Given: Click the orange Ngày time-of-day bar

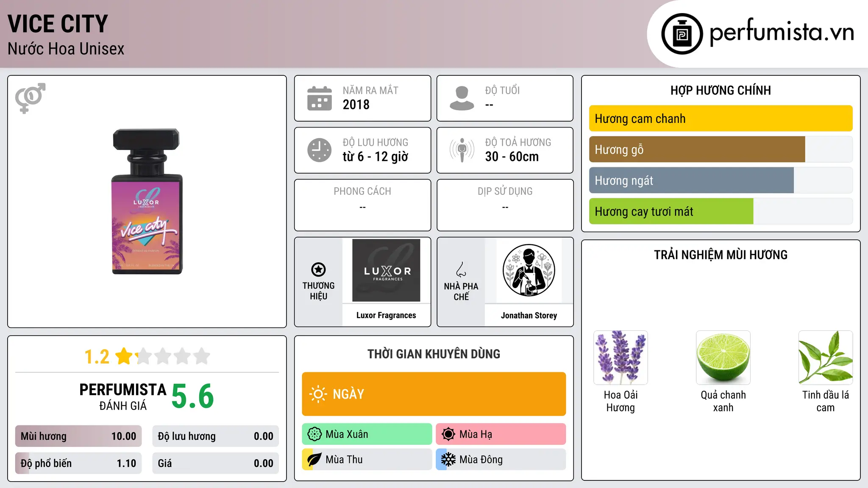Looking at the screenshot, I should click(434, 394).
